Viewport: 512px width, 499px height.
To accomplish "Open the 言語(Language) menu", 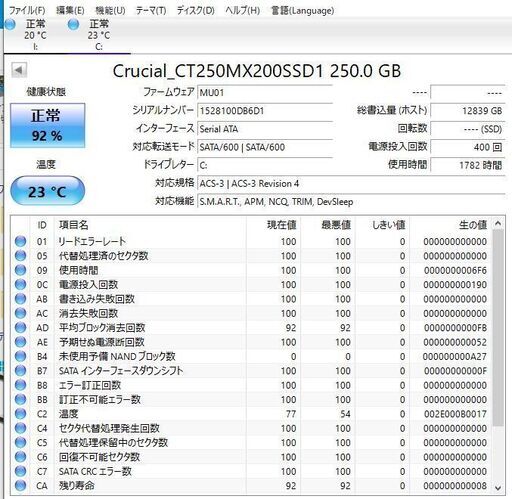I will point(303,10).
